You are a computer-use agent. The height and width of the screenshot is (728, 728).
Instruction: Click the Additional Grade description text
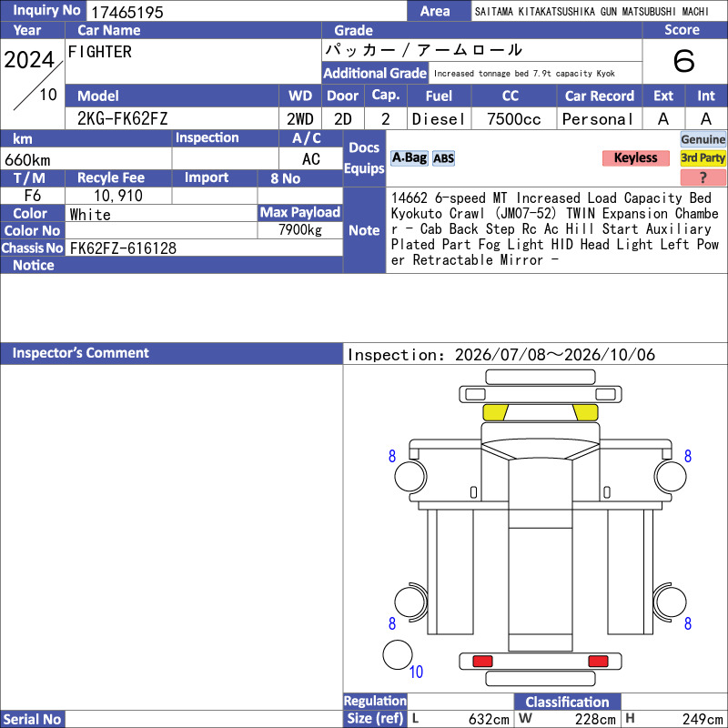[x=524, y=74]
